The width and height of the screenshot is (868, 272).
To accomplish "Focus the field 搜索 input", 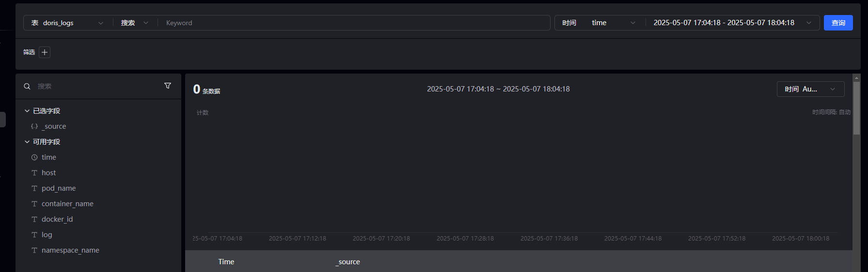I will (x=97, y=86).
